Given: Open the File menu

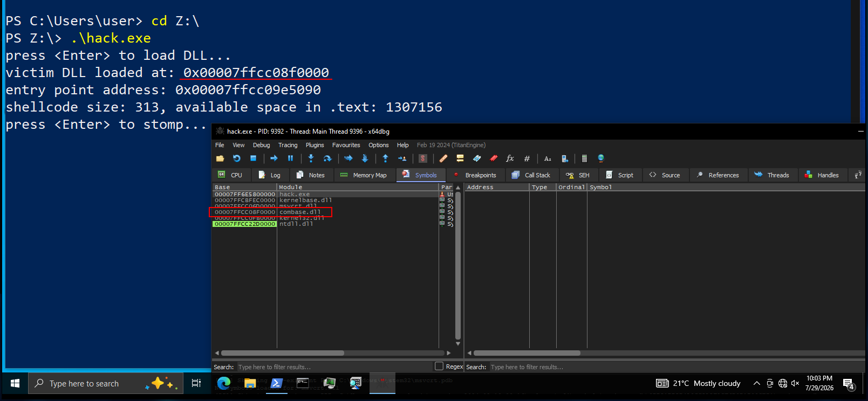Looking at the screenshot, I should click(220, 145).
